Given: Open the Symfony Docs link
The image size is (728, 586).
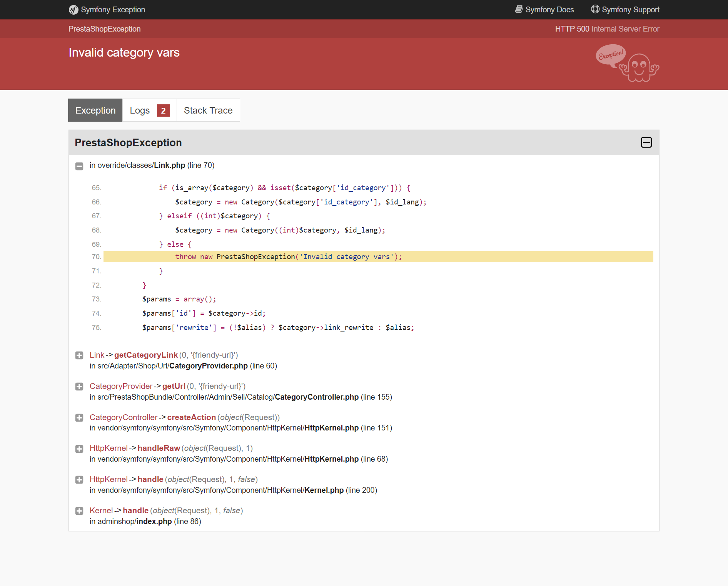Looking at the screenshot, I should [x=544, y=10].
